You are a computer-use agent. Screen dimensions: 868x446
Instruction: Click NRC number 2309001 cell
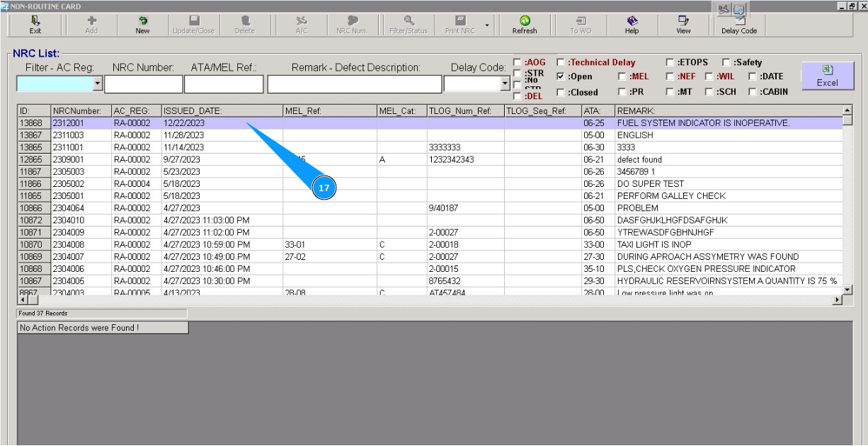(x=81, y=160)
